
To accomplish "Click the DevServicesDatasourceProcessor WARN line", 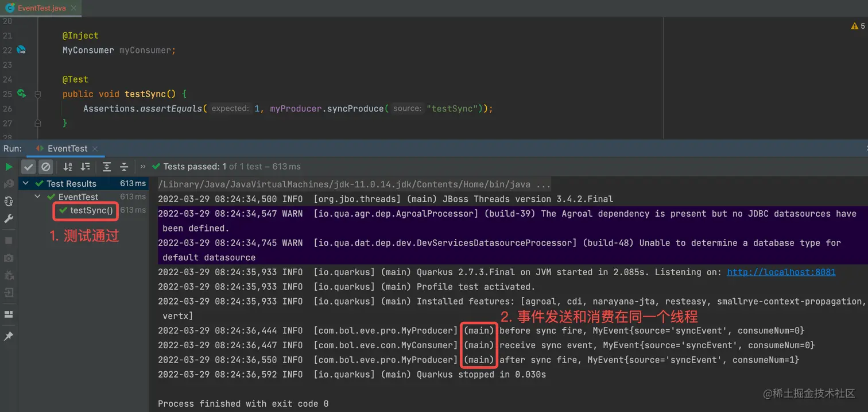I will 499,250.
